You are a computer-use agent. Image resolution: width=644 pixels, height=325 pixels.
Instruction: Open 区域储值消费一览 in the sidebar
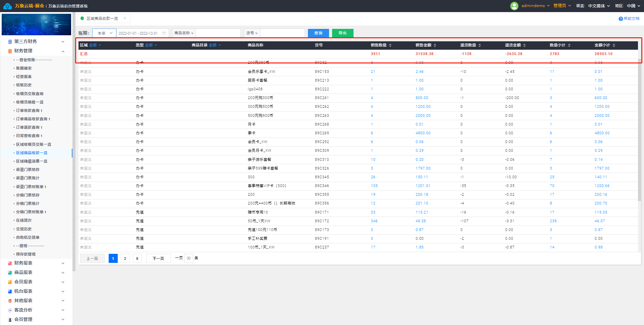tap(32, 161)
